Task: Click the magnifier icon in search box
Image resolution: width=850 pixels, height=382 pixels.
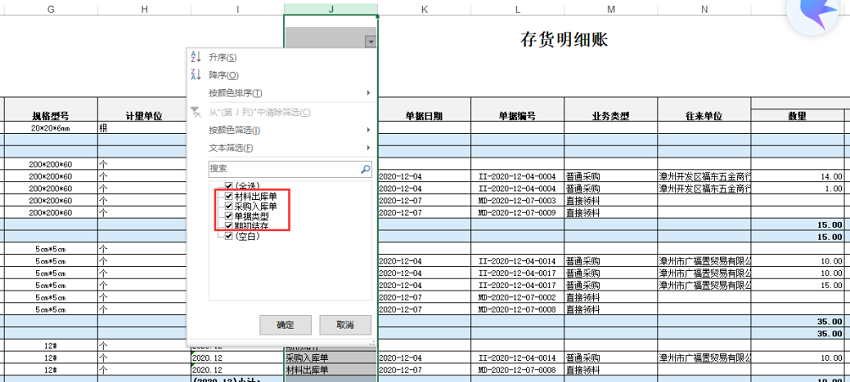Action: (x=366, y=169)
